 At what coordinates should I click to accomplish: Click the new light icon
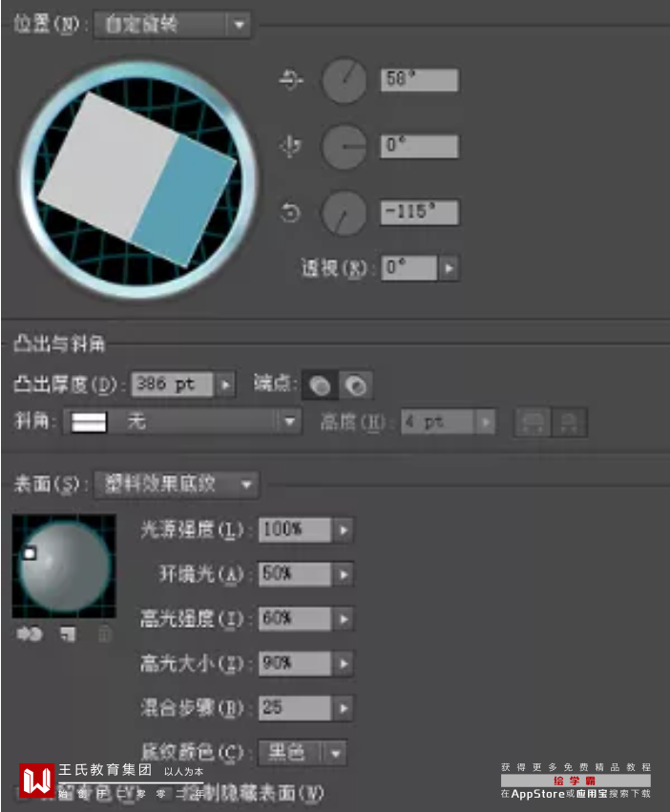tap(68, 634)
